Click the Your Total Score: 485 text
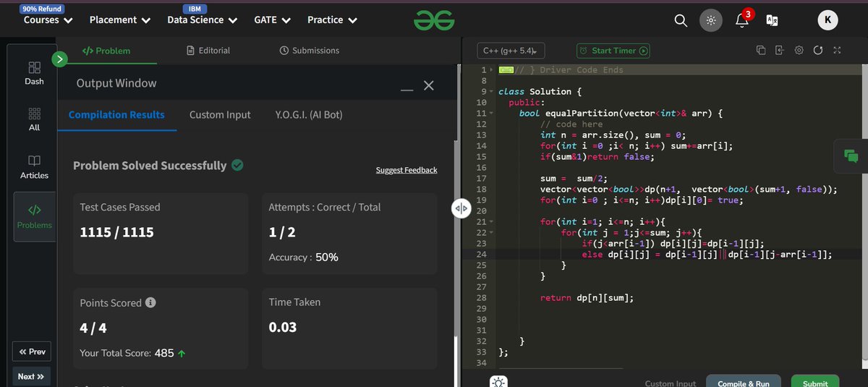This screenshot has width=868, height=387. coord(133,354)
